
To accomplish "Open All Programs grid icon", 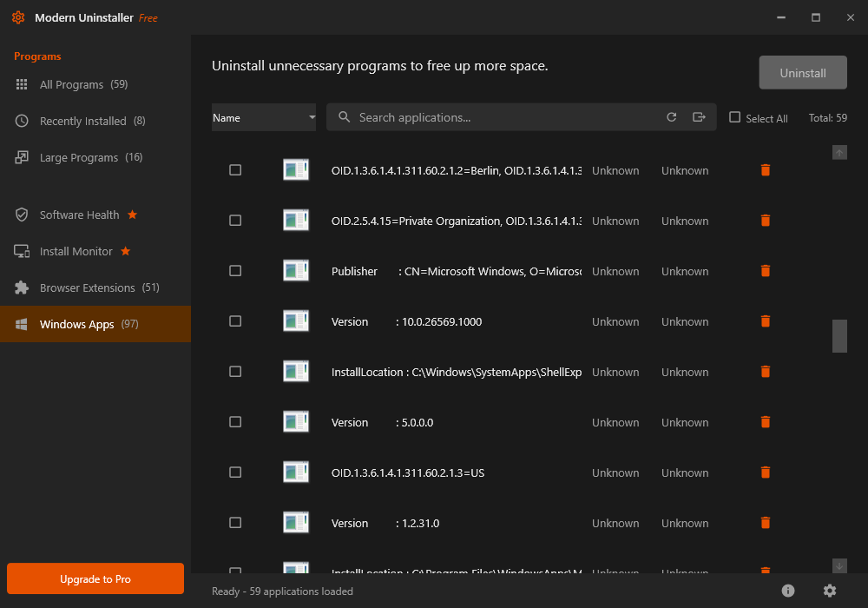I will [x=22, y=84].
